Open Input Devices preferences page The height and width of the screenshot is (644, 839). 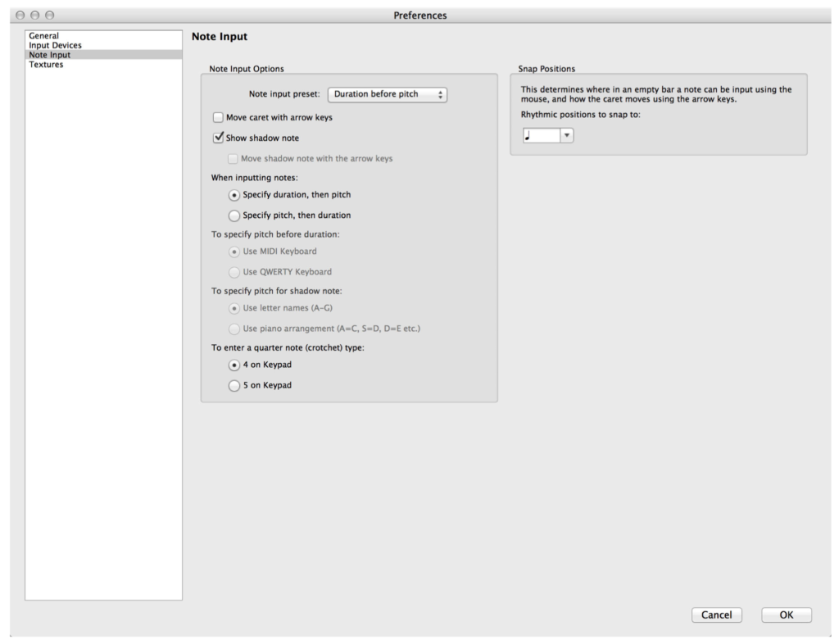pyautogui.click(x=55, y=45)
